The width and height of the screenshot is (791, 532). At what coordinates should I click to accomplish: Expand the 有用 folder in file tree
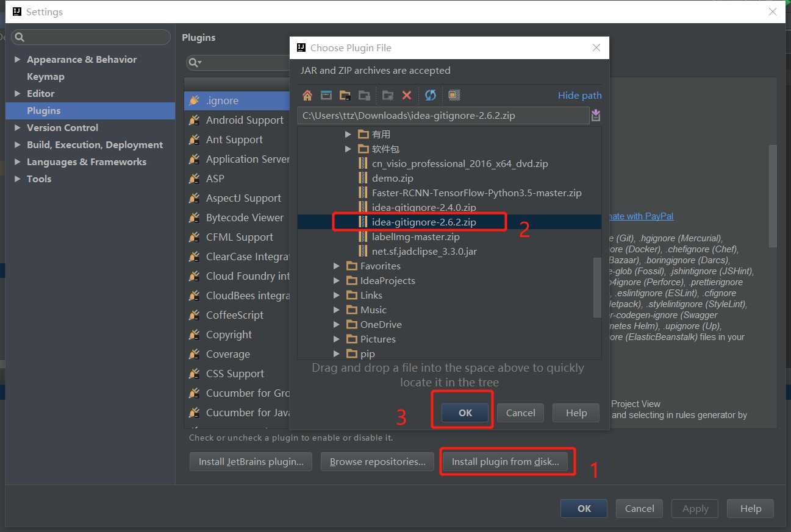click(348, 134)
